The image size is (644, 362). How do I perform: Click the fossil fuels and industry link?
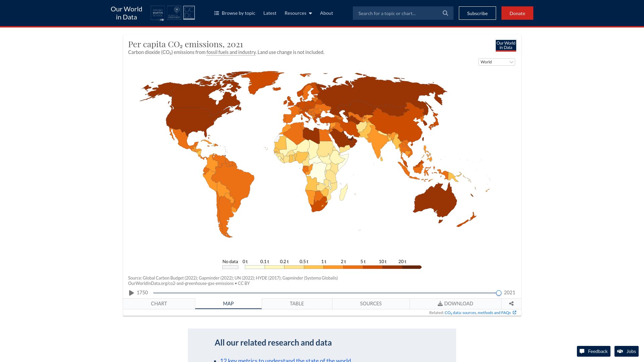[231, 52]
